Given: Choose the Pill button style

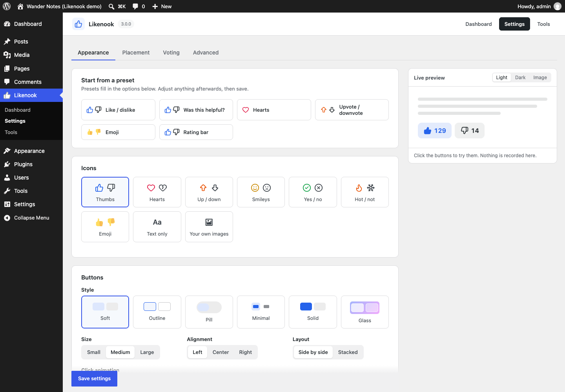Looking at the screenshot, I should [x=209, y=312].
